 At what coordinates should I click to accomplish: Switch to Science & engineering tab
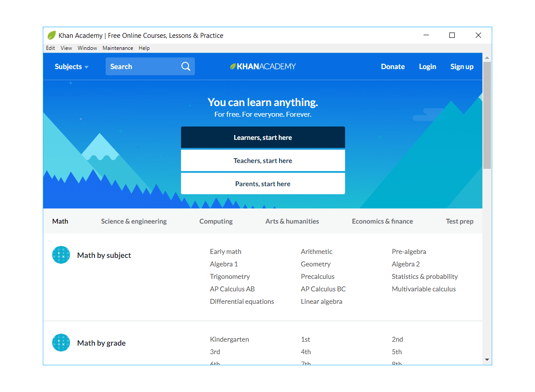click(x=134, y=221)
